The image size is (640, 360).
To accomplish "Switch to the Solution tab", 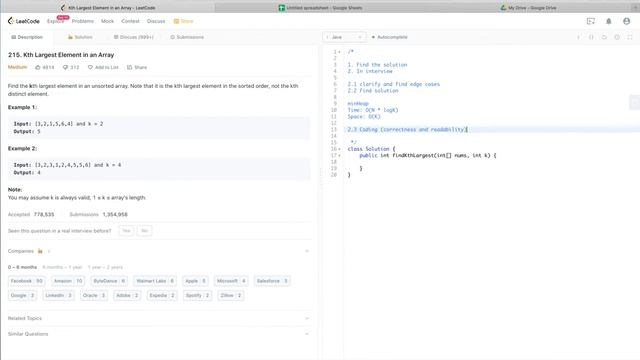I will pos(80,37).
